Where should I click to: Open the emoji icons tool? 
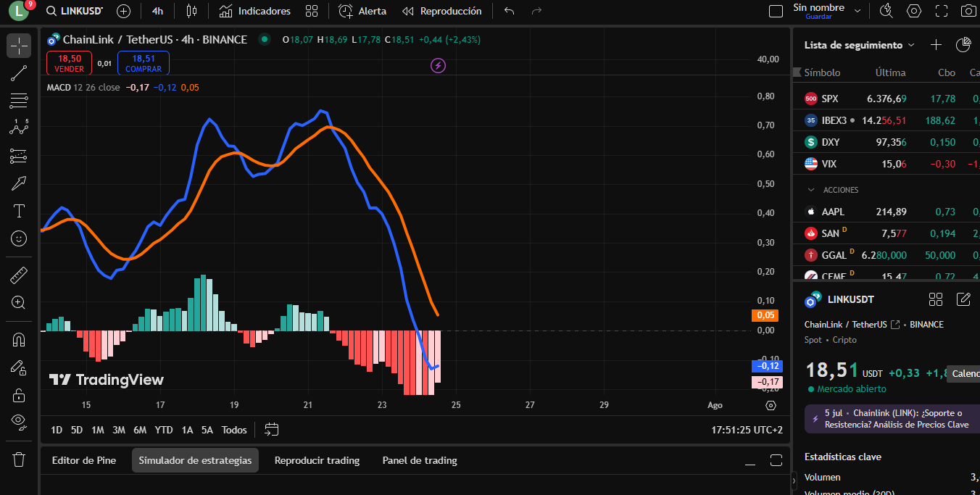point(19,238)
